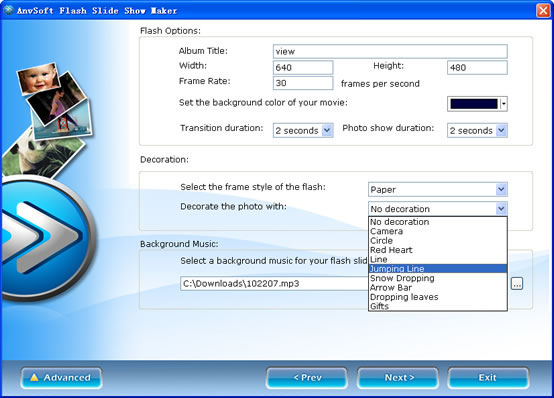Choose Dropping leaves decoration
This screenshot has height=398, width=554.
[437, 297]
